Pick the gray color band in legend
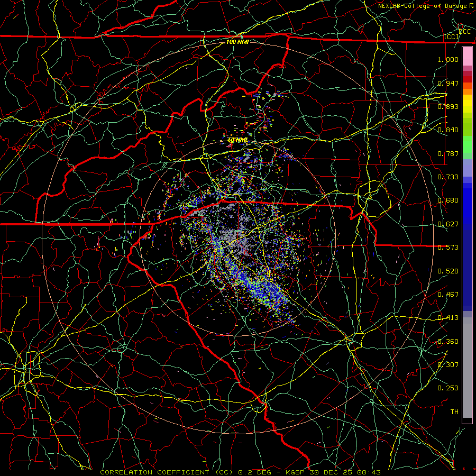This screenshot has height=476, width=476. click(467, 368)
